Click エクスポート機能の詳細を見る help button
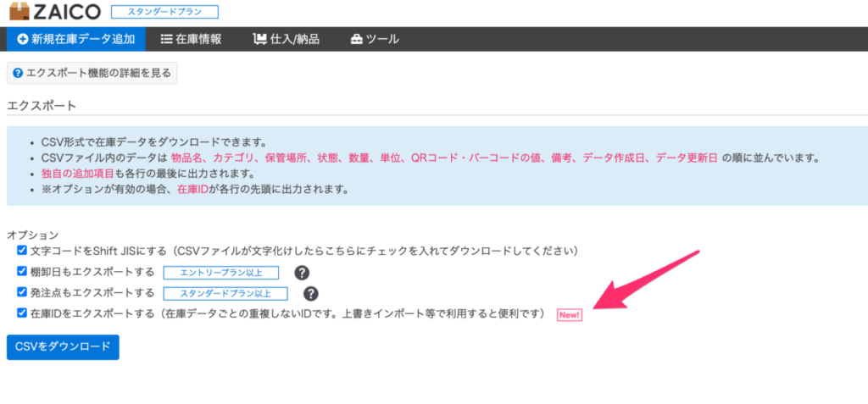This screenshot has height=404, width=868. tap(92, 73)
